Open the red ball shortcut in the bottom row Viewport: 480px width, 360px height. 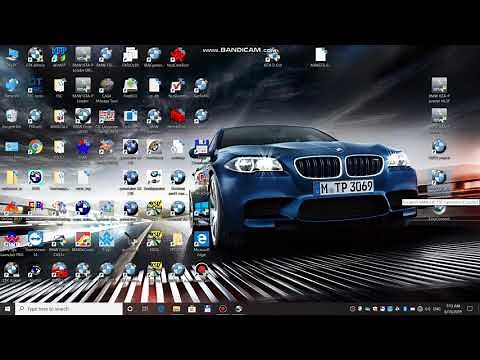(201, 269)
